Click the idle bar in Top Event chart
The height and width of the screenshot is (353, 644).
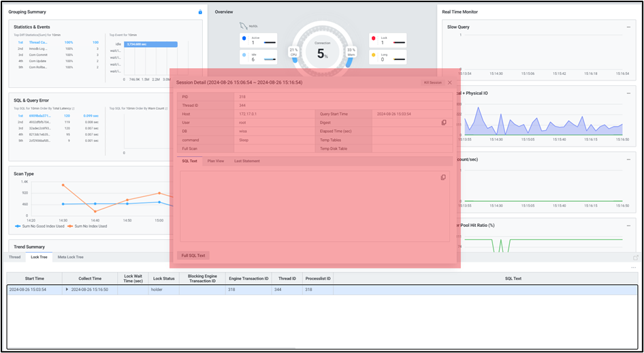(150, 44)
